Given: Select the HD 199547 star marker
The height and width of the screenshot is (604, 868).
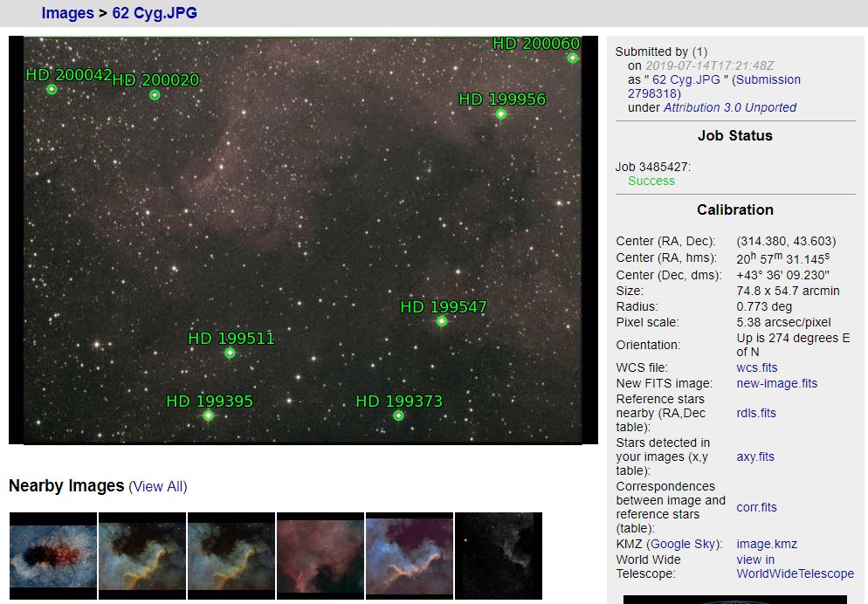Looking at the screenshot, I should click(x=441, y=320).
